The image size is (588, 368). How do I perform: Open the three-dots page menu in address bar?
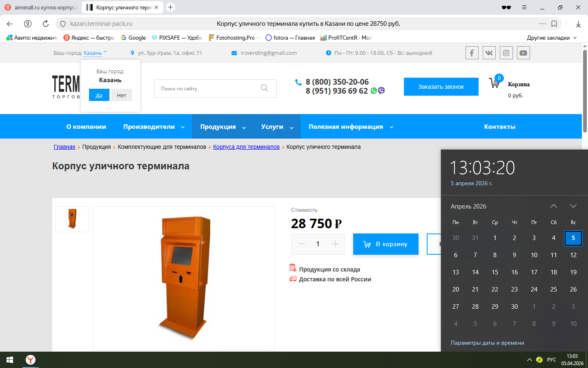pyautogui.click(x=543, y=24)
